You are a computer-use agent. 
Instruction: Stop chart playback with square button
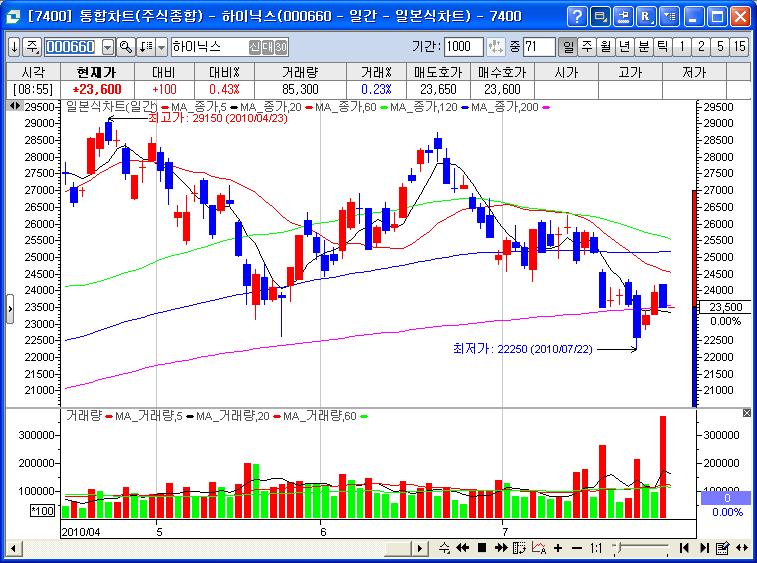[482, 548]
